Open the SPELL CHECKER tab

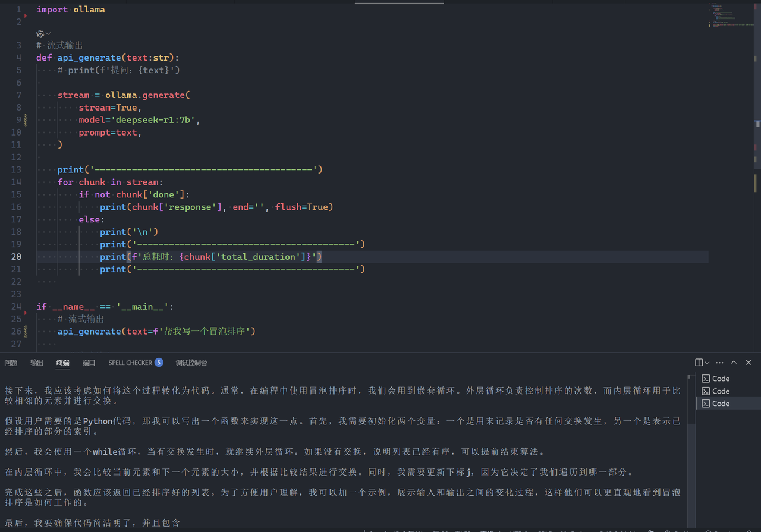[x=130, y=363]
